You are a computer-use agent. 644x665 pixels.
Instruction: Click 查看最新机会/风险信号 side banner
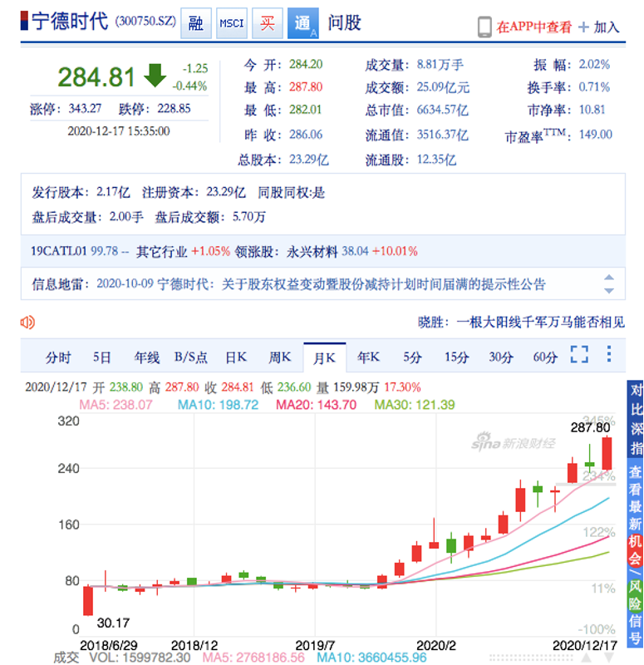(x=635, y=553)
